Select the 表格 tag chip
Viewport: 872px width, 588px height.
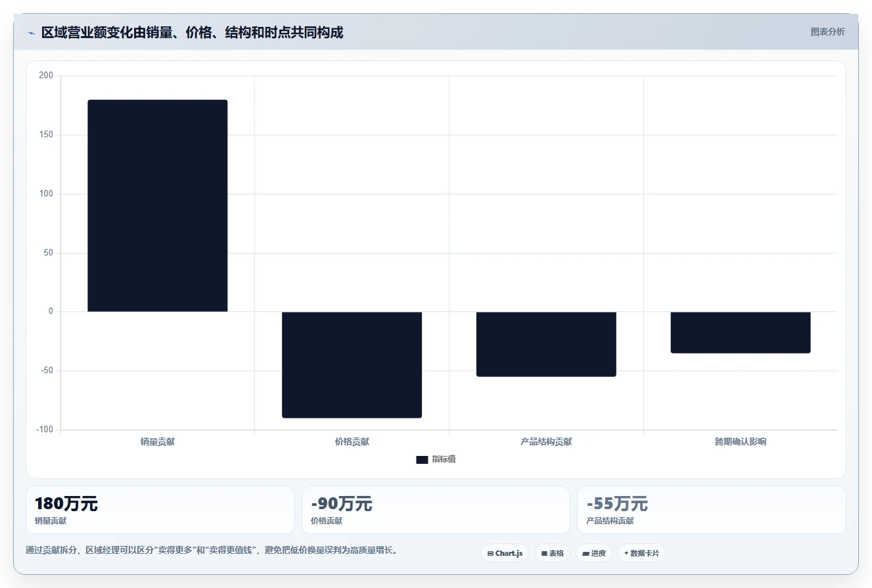pyautogui.click(x=552, y=553)
